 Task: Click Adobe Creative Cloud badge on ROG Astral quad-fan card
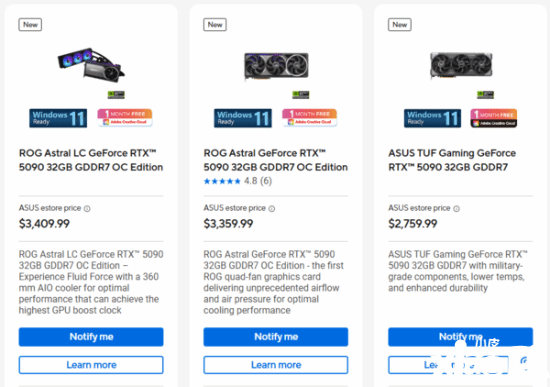309,118
